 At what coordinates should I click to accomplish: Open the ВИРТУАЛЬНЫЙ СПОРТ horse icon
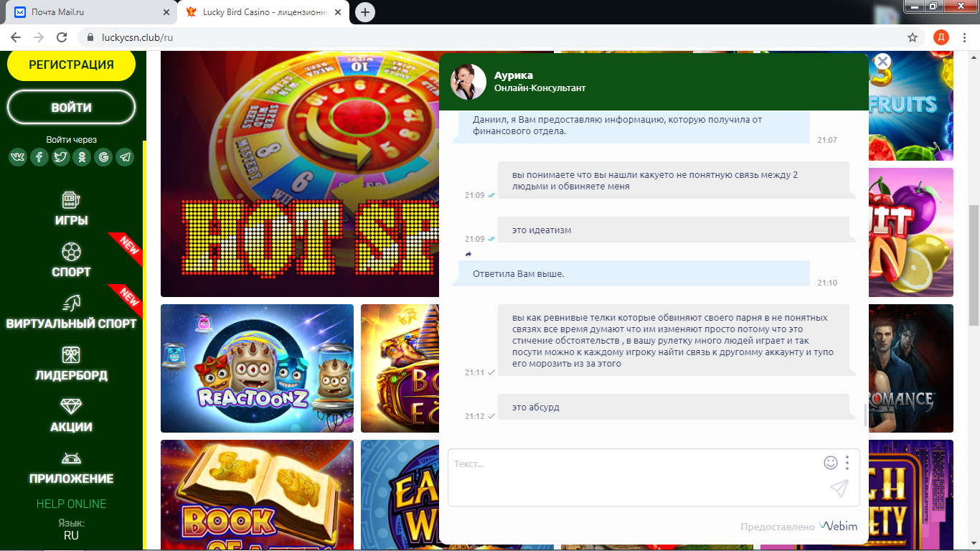(71, 303)
